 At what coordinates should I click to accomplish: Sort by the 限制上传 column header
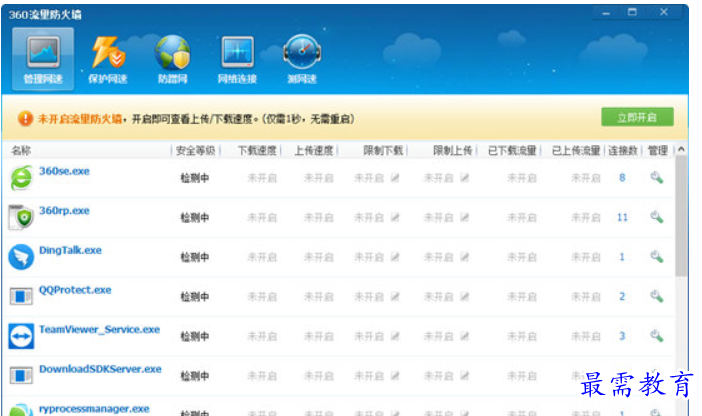tap(453, 150)
